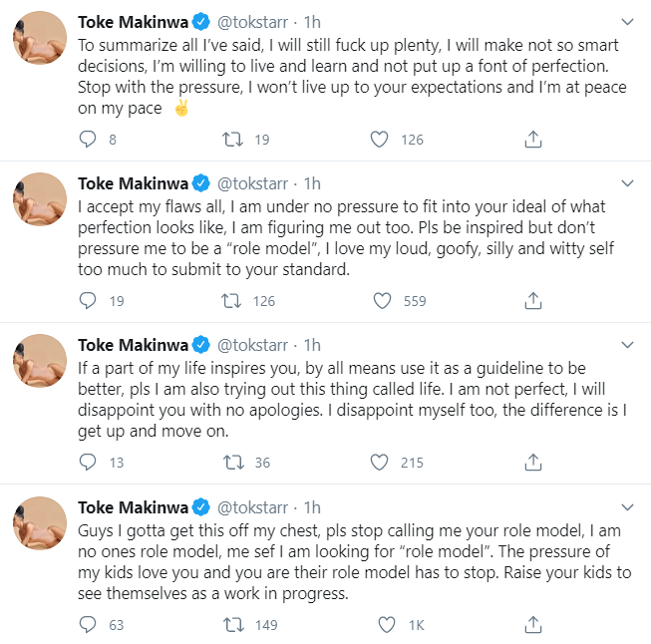
Task: Like the tweet with 126 likes
Action: [380, 140]
